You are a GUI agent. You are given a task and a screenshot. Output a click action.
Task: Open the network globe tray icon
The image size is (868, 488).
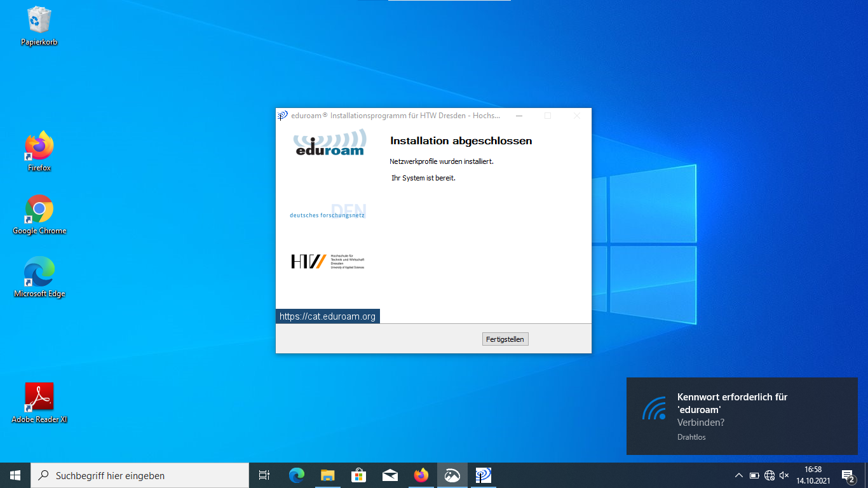coord(770,475)
